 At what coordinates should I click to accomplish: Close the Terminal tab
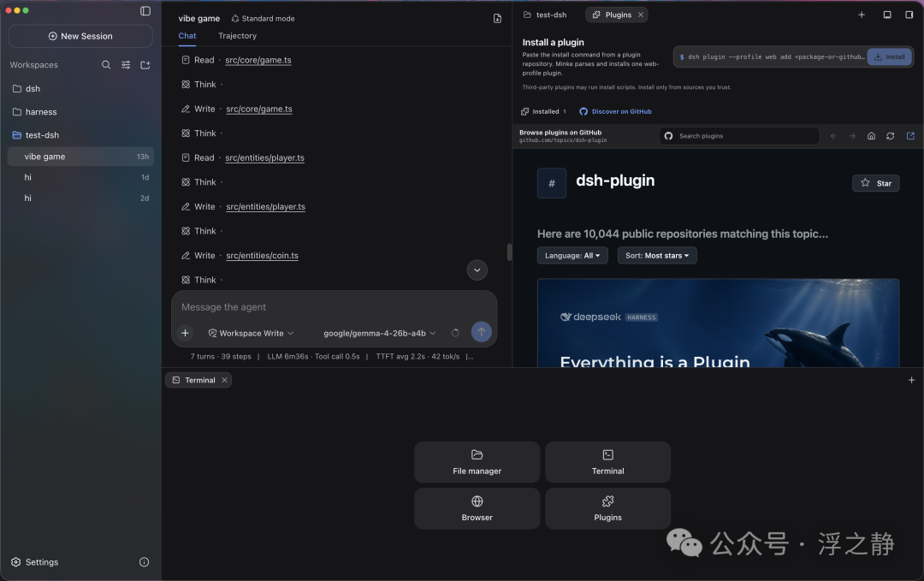click(x=224, y=380)
